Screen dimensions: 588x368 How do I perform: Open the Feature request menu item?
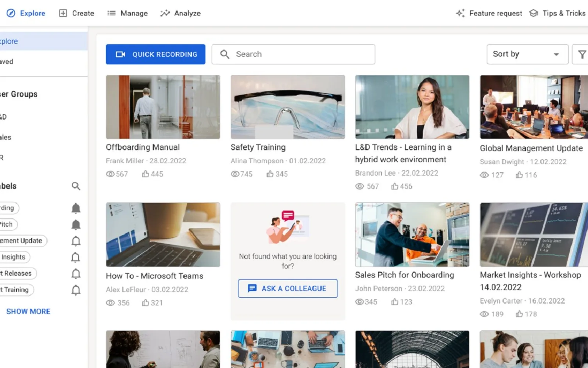tap(489, 13)
